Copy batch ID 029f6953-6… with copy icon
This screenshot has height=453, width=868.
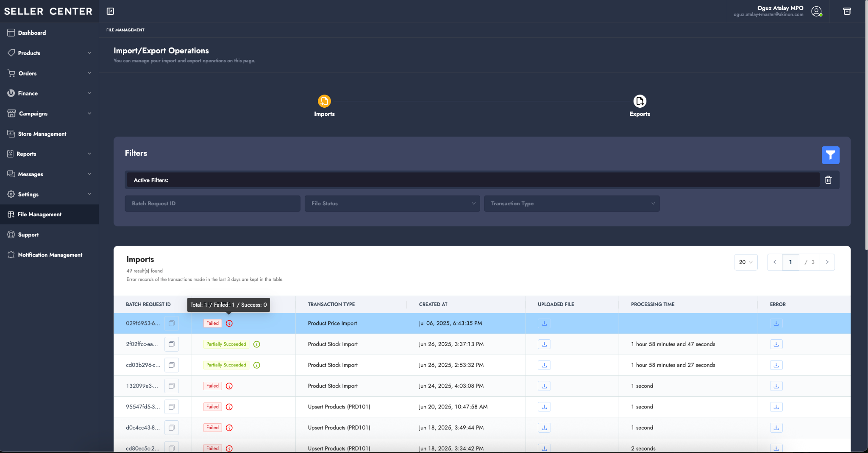[172, 324]
